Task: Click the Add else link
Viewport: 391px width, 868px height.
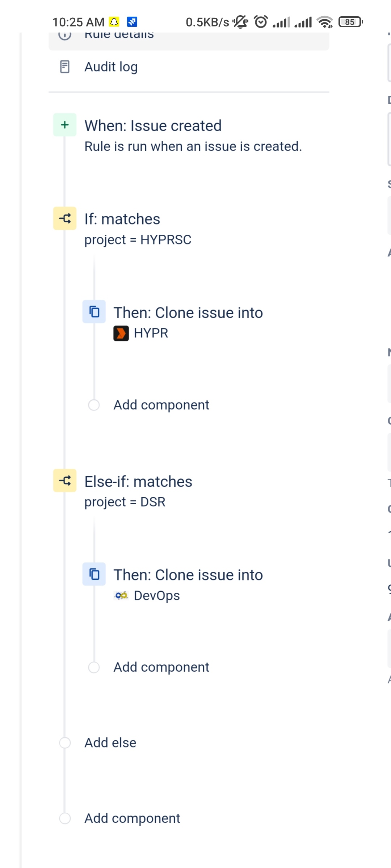Action: pyautogui.click(x=110, y=743)
